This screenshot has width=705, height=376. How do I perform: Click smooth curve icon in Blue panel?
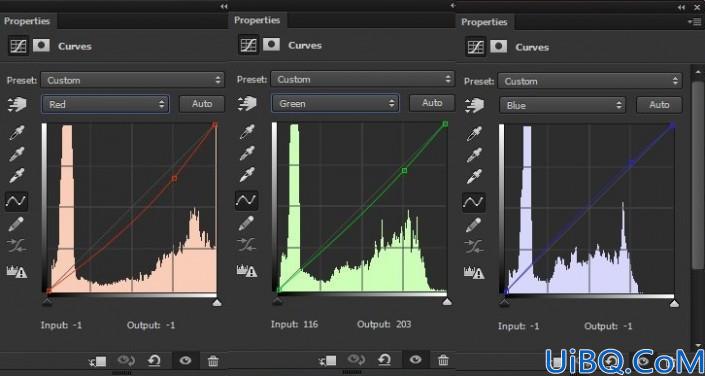474,247
